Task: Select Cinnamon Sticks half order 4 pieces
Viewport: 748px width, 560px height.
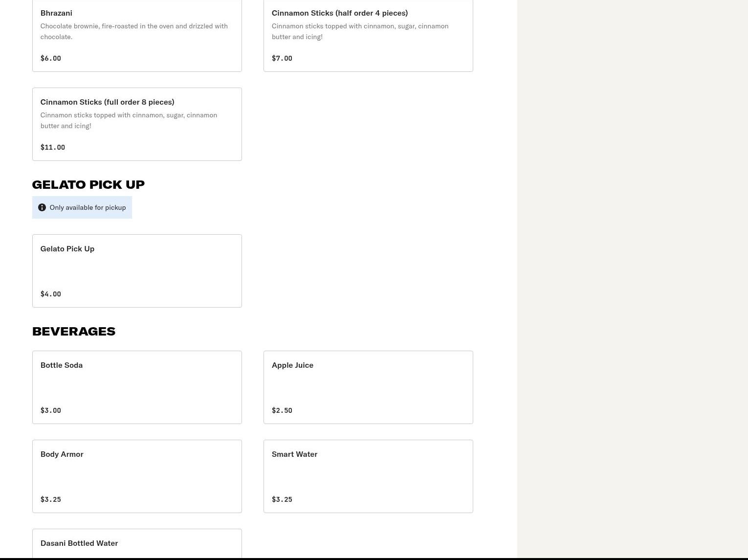Action: (368, 36)
